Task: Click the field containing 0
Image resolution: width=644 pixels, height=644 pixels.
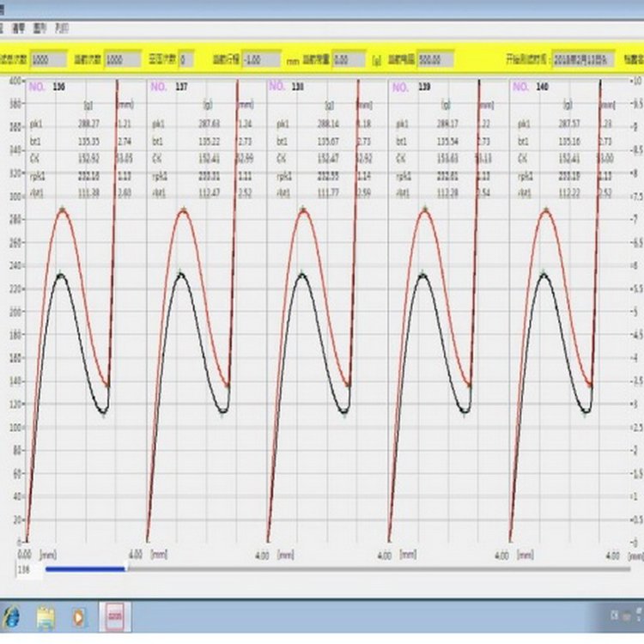Action: coord(186,60)
